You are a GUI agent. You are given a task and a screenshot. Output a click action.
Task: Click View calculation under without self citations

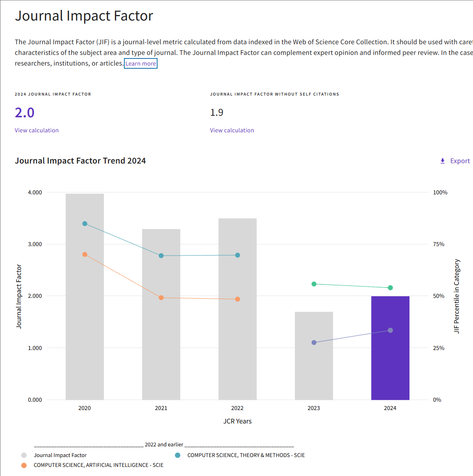(x=232, y=130)
